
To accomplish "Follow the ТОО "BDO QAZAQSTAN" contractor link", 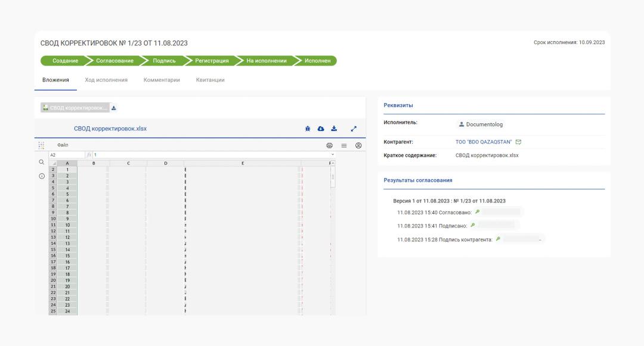I will coord(484,142).
